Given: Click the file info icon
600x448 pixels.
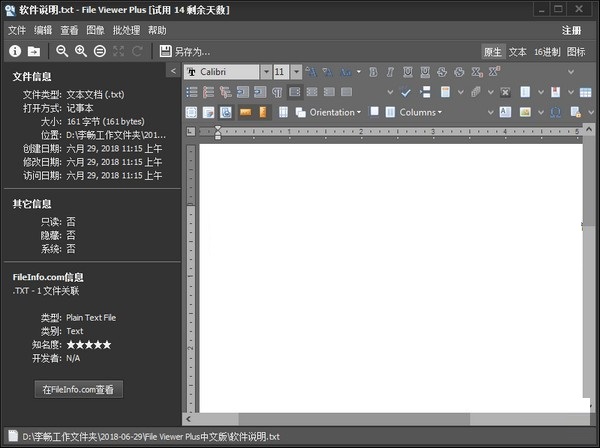Looking at the screenshot, I should [x=15, y=51].
